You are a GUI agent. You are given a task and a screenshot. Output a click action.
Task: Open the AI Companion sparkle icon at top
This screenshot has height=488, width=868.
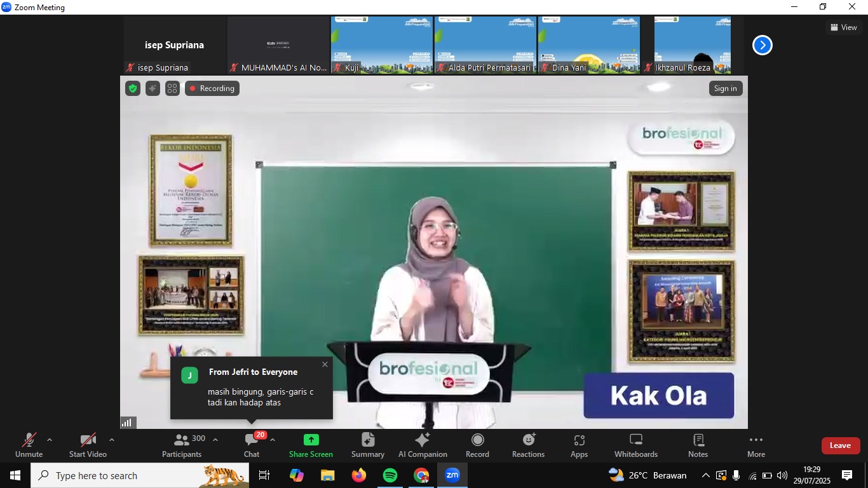153,88
